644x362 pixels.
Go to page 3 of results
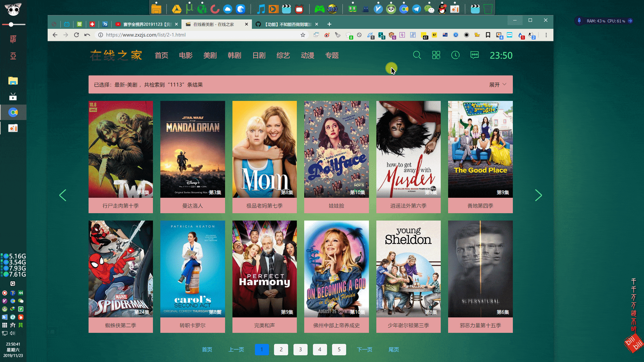coord(301,350)
